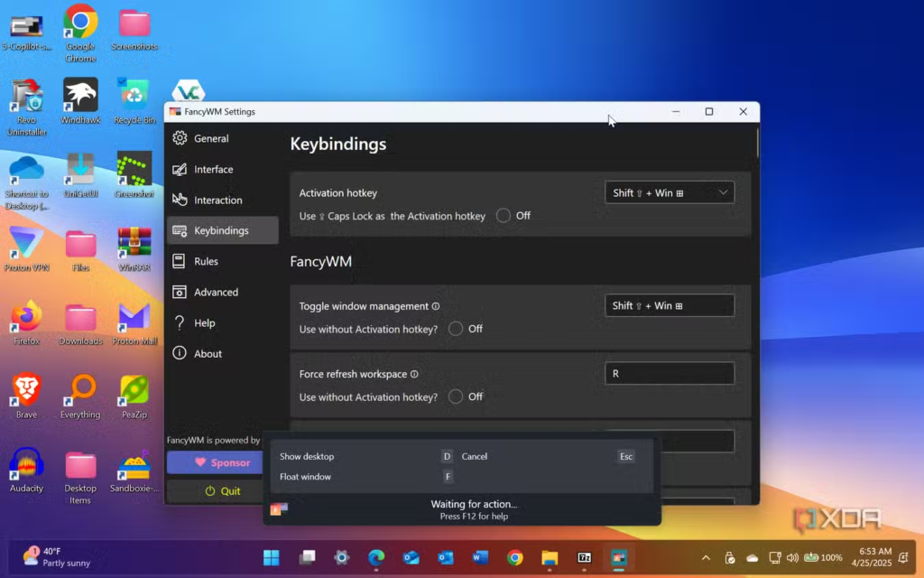Launch Revo Uninstaller from desktop
Viewport: 924px width, 578px height.
click(26, 107)
